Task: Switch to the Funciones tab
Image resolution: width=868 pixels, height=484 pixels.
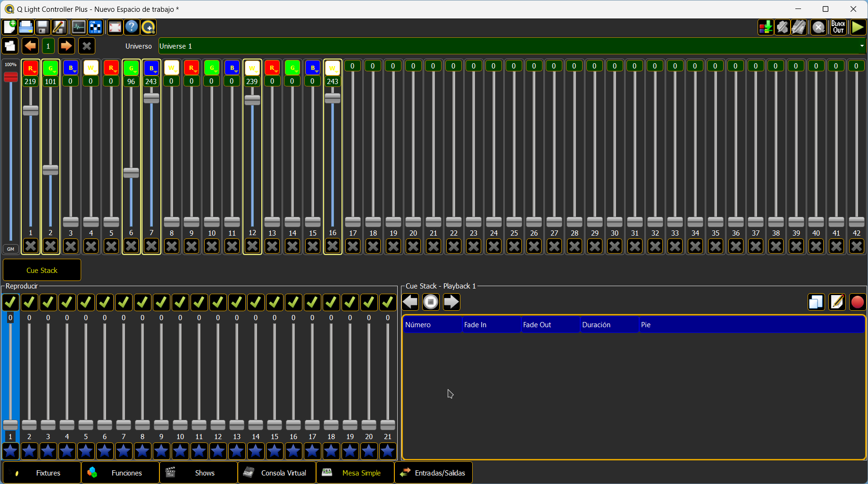Action: 120,473
